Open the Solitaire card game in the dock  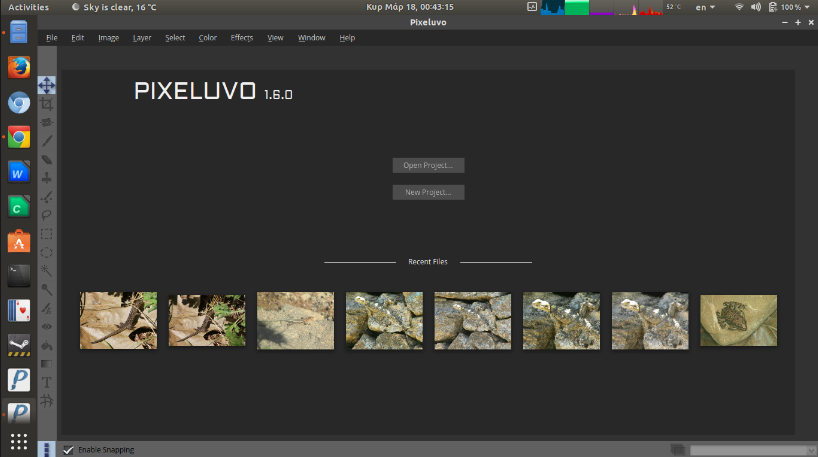[19, 310]
